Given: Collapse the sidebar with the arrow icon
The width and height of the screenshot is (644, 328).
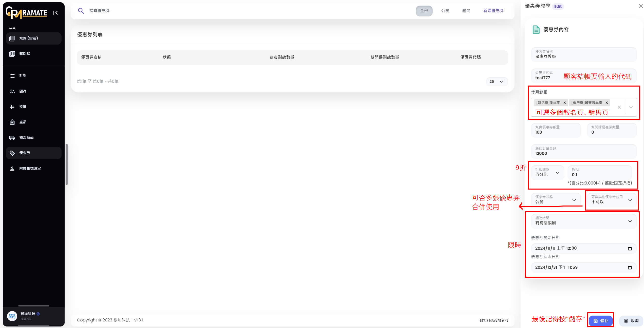Looking at the screenshot, I should pyautogui.click(x=56, y=13).
